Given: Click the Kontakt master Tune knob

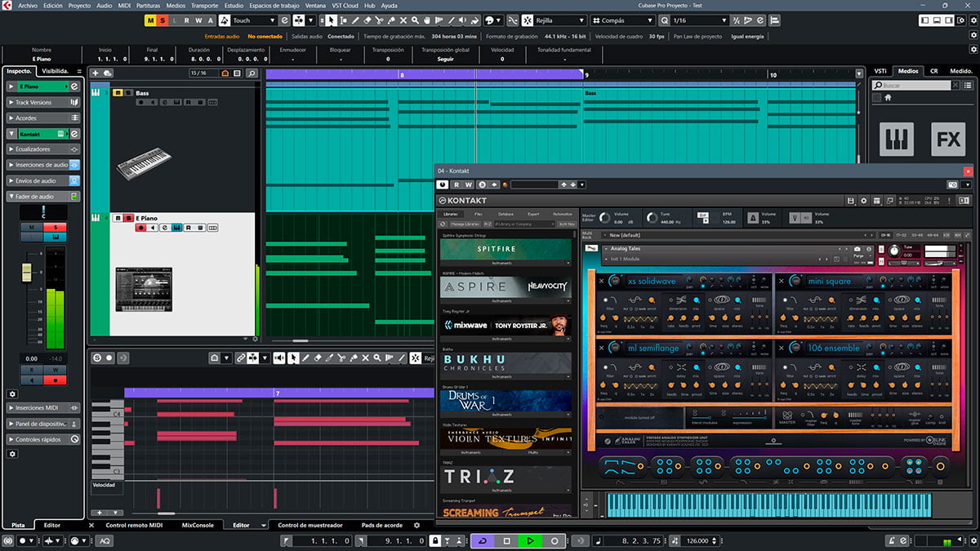Looking at the screenshot, I should pyautogui.click(x=652, y=218).
